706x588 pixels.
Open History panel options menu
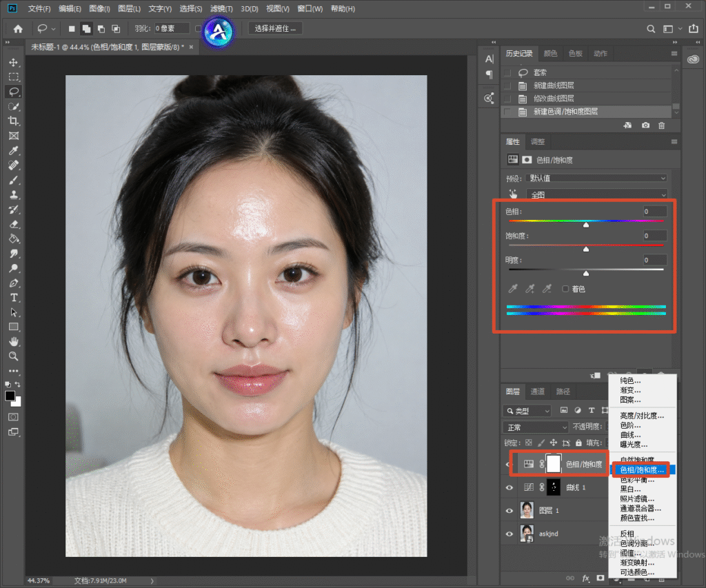[674, 54]
